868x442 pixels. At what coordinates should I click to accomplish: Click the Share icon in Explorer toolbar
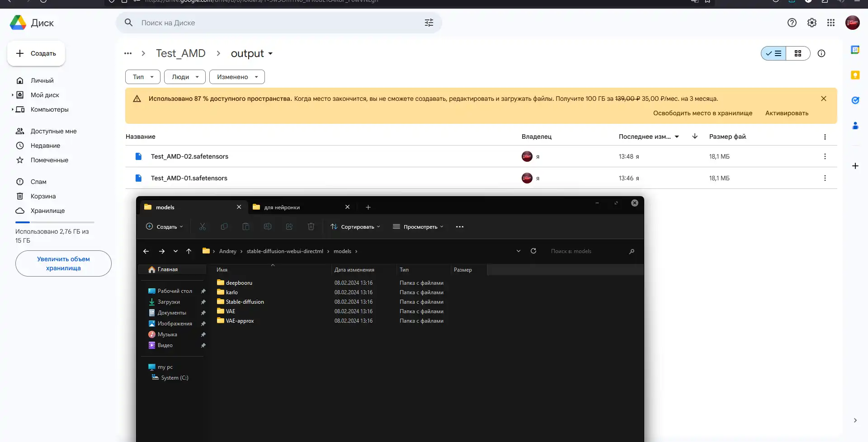[289, 226]
